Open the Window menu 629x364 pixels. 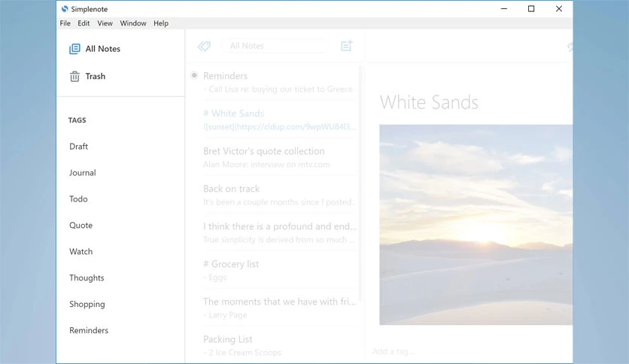(132, 23)
